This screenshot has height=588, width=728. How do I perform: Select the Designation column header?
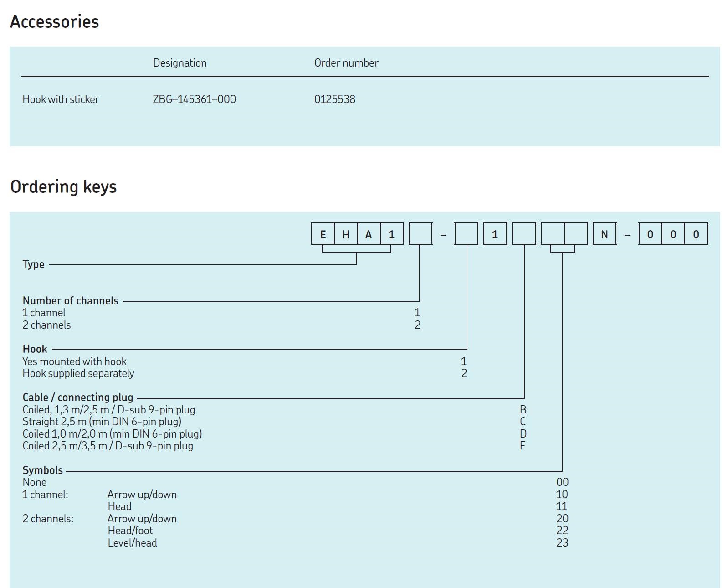(179, 63)
